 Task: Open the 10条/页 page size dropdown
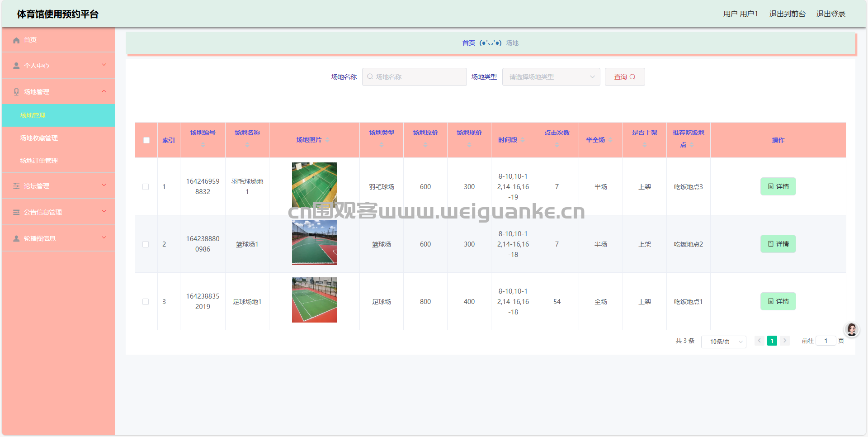(723, 342)
